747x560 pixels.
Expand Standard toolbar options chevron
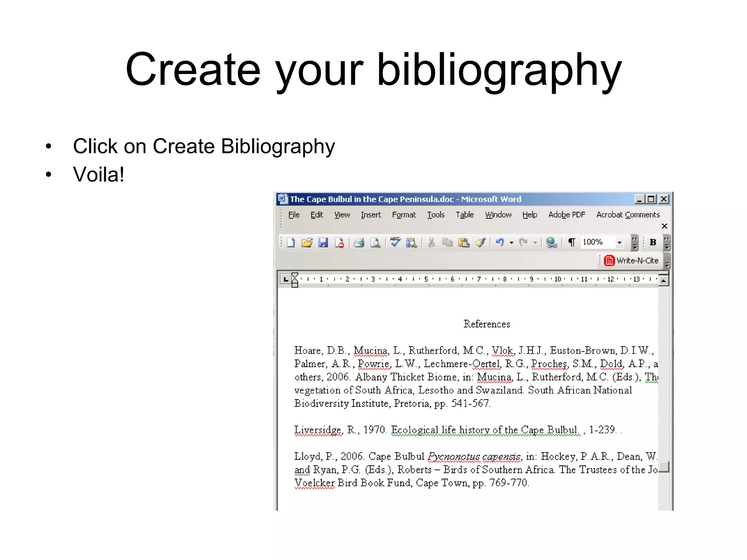click(635, 243)
